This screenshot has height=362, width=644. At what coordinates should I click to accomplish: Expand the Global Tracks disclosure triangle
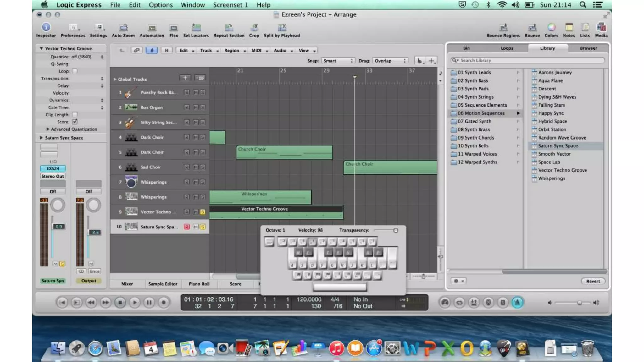tap(115, 79)
